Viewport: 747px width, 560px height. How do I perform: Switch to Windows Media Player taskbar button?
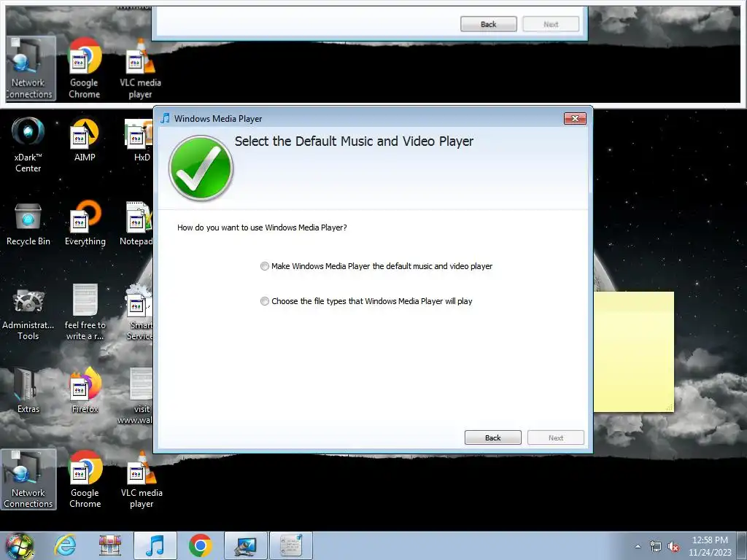(155, 545)
